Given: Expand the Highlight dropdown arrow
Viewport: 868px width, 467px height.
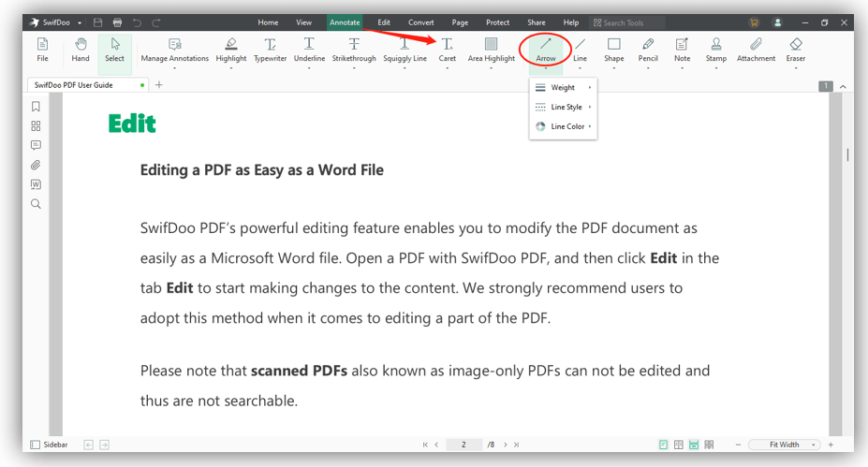Looking at the screenshot, I should click(231, 68).
